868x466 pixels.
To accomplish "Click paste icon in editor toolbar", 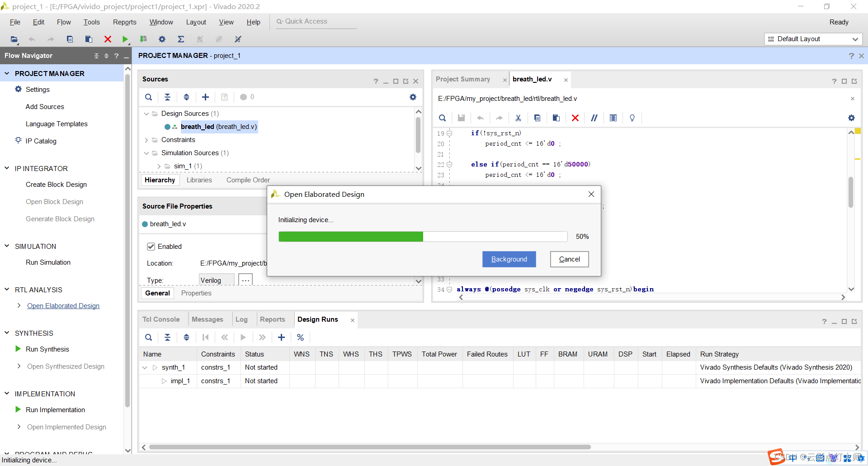I will 556,118.
